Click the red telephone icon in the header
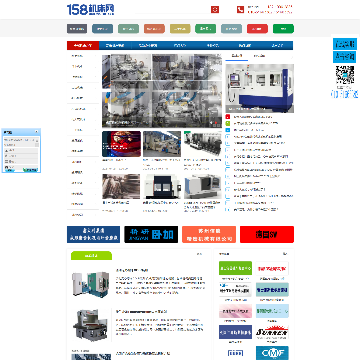The height and width of the screenshot is (360, 360). (x=240, y=10)
